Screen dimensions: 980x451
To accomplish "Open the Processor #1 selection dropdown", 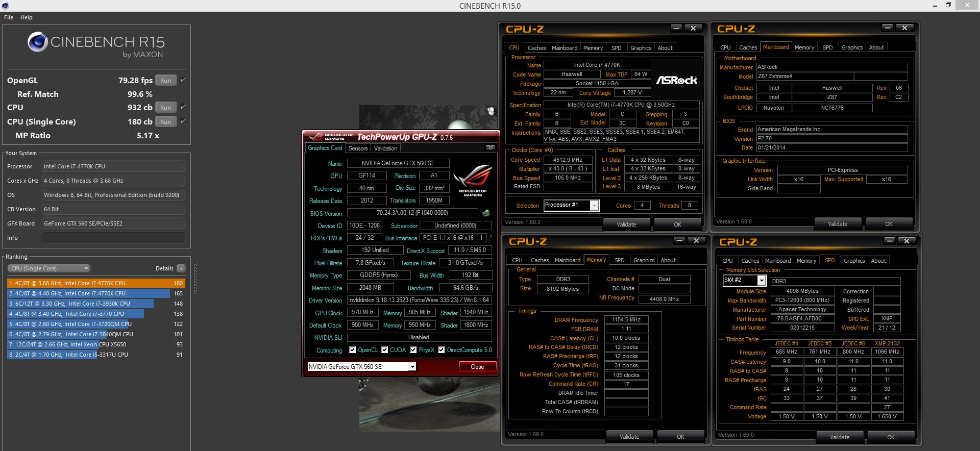I will [x=571, y=205].
